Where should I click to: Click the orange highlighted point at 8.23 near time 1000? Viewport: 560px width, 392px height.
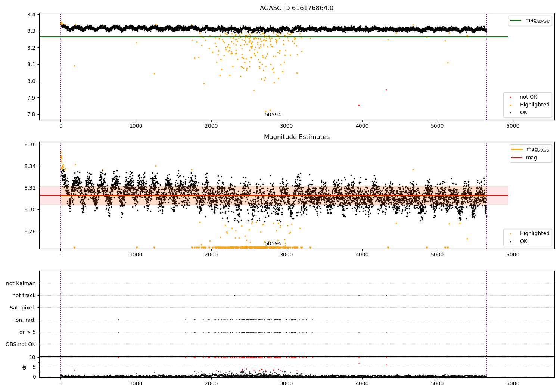tap(137, 43)
